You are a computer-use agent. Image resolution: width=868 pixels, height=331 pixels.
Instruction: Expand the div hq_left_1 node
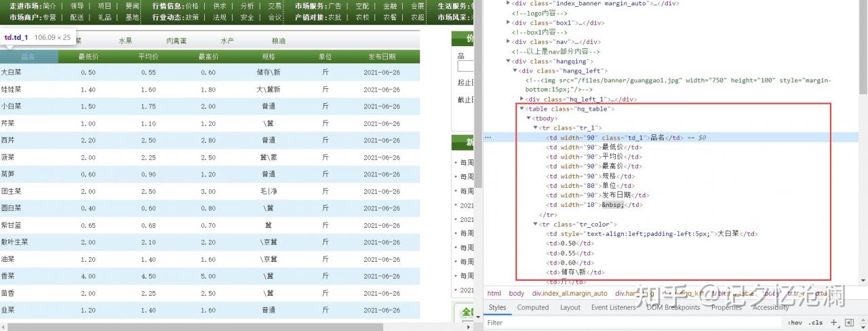pos(522,99)
